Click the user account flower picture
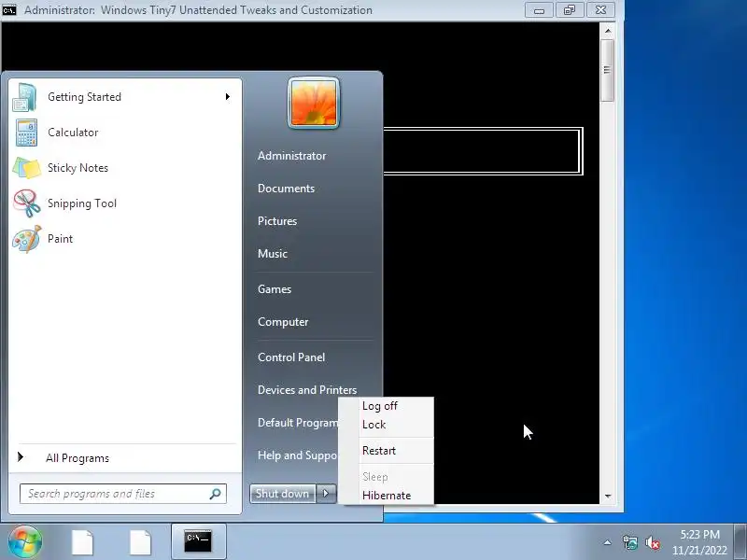Viewport: 747px width, 560px height. (314, 103)
